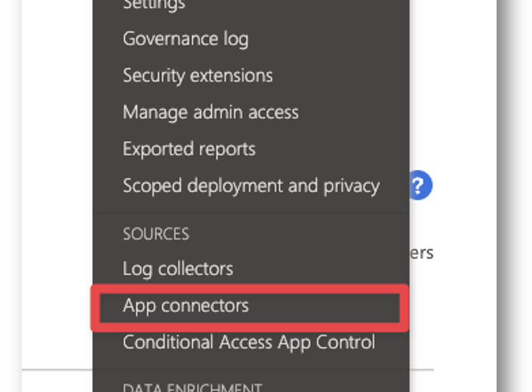Viewport: 532px width, 392px height.
Task: Click the DATA ENRICHMENT section header
Action: click(x=193, y=388)
